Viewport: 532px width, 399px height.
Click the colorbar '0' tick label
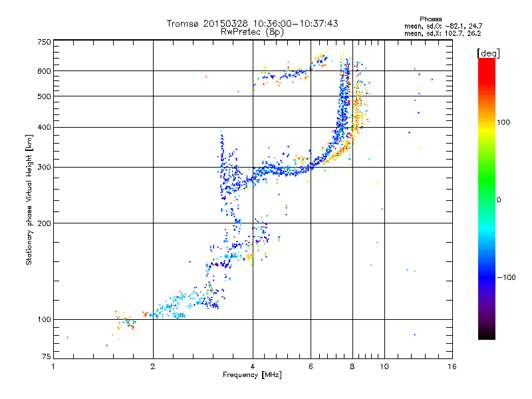coord(499,200)
